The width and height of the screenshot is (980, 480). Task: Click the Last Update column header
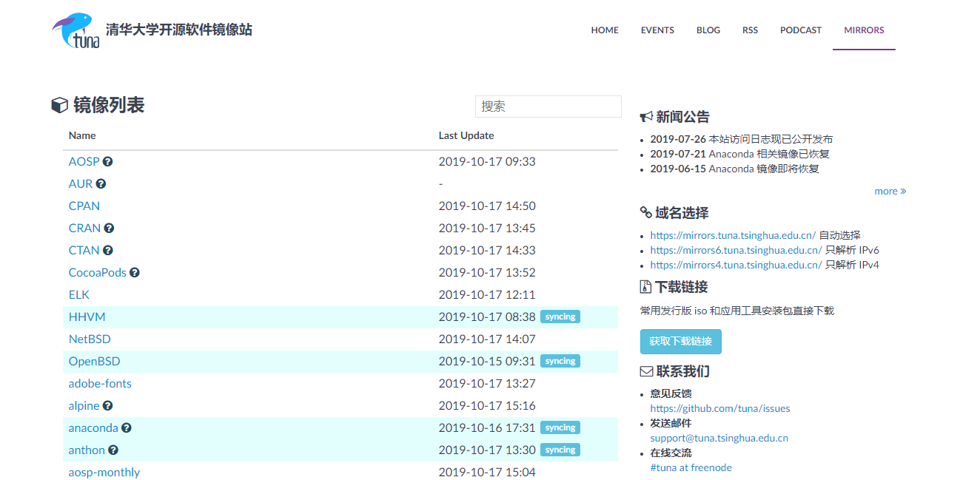pos(466,135)
